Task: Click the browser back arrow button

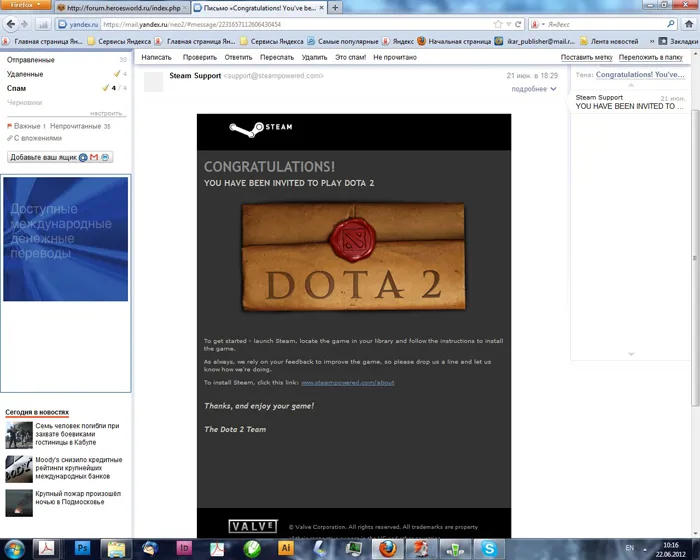Action: (11, 24)
